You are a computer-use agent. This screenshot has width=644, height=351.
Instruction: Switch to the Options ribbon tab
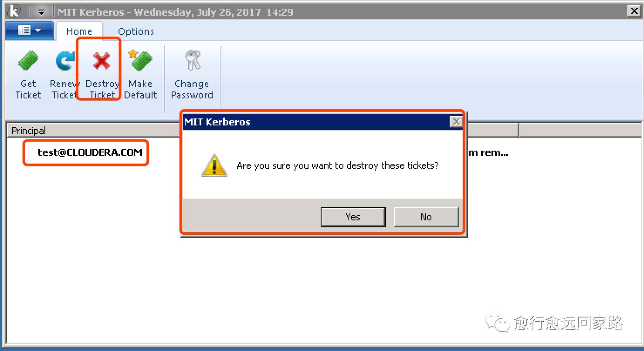coord(136,31)
